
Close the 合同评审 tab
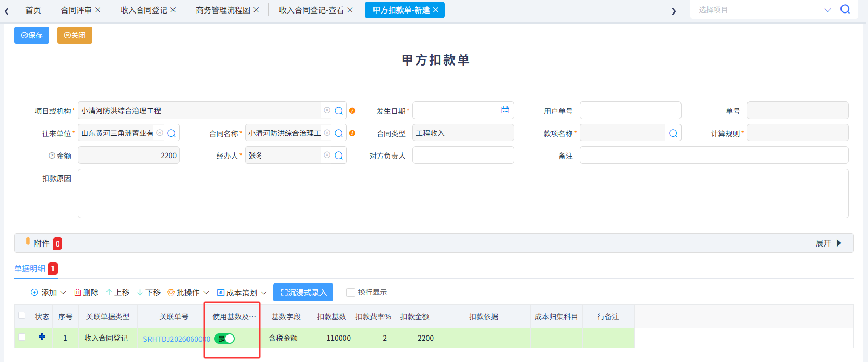point(98,10)
